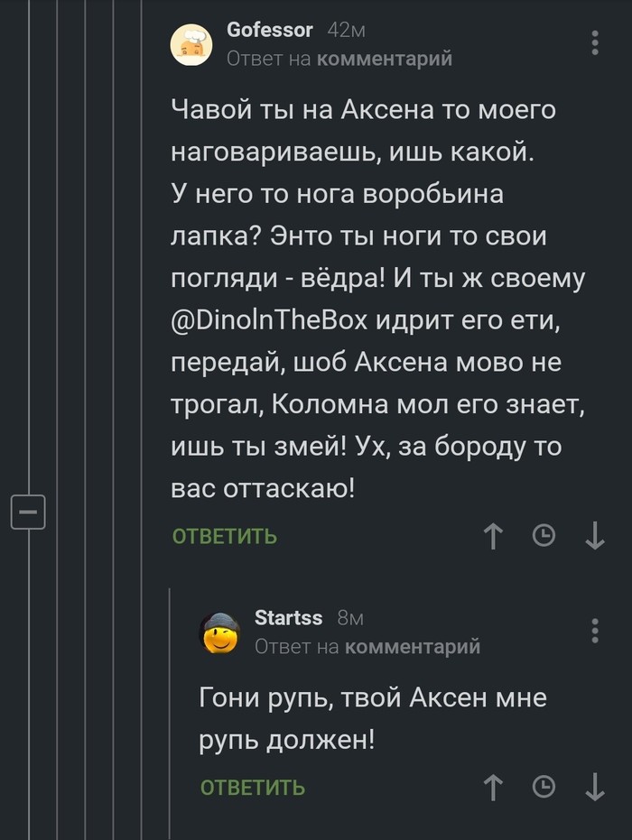This screenshot has width=632, height=840.
Task: Reply to the Startss comment
Action: pyautogui.click(x=252, y=788)
